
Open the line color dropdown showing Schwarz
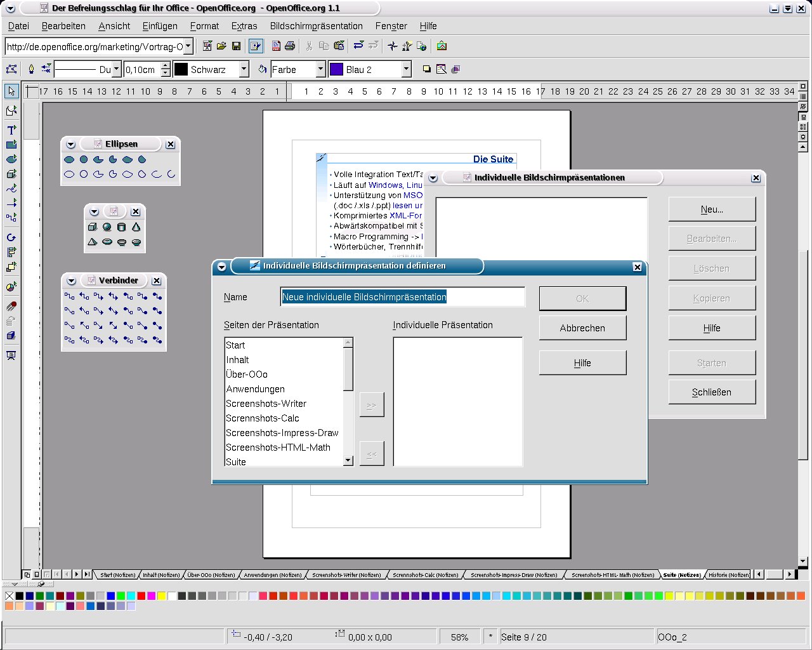coord(244,69)
